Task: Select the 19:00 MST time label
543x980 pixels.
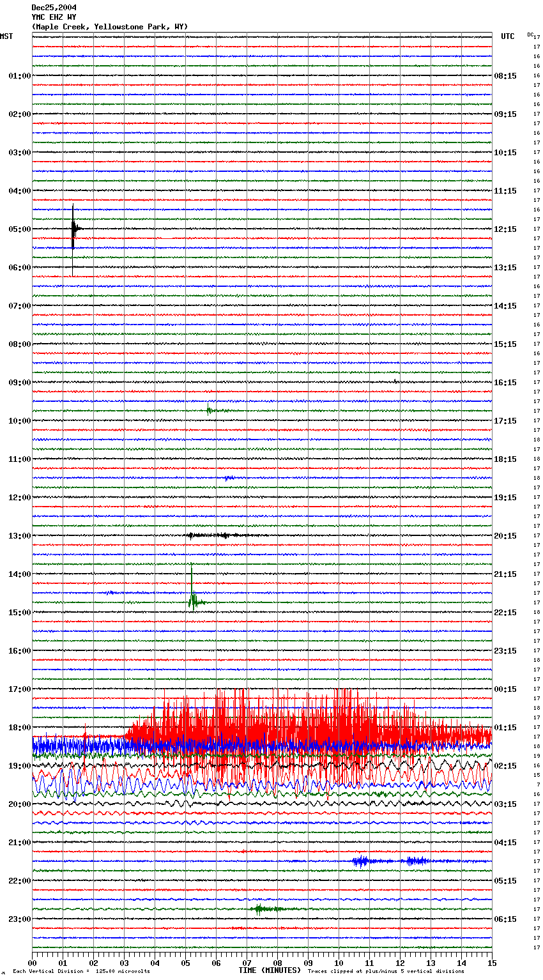Action: [20, 766]
